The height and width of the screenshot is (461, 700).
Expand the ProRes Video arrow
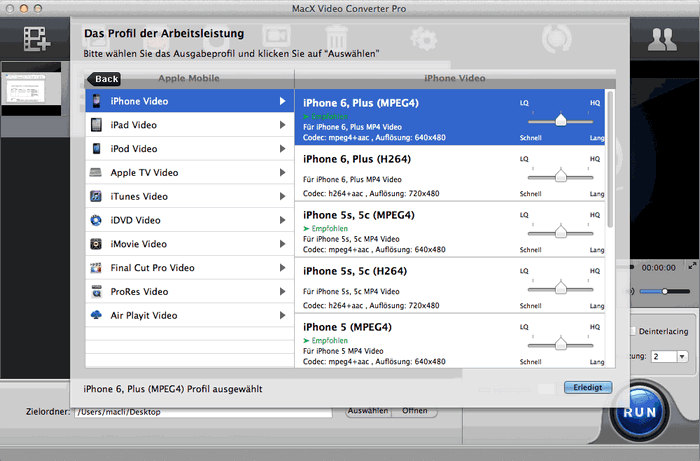click(282, 291)
